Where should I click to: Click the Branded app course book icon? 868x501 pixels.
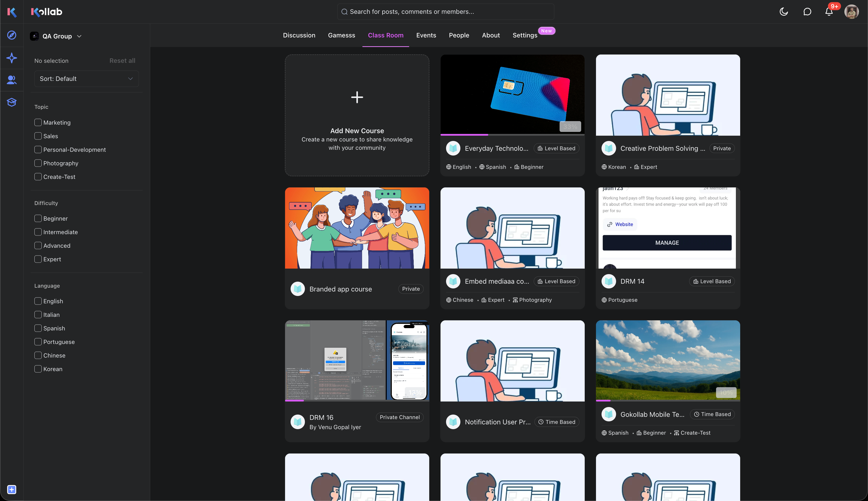coord(297,289)
